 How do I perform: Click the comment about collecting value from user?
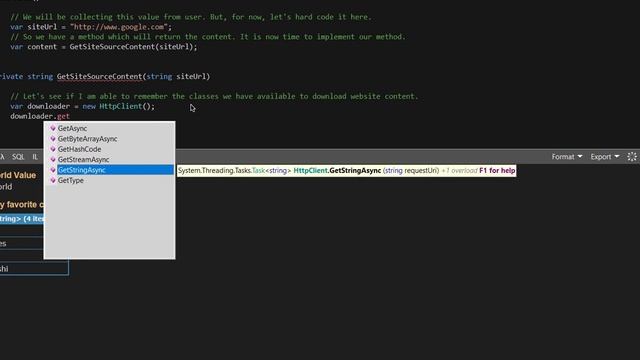coord(191,17)
